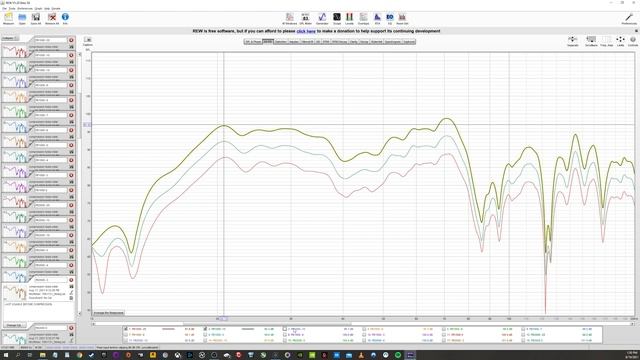Open VLC cone icon in the taskbar
The width and height of the screenshot is (640, 360).
[x=361, y=355]
